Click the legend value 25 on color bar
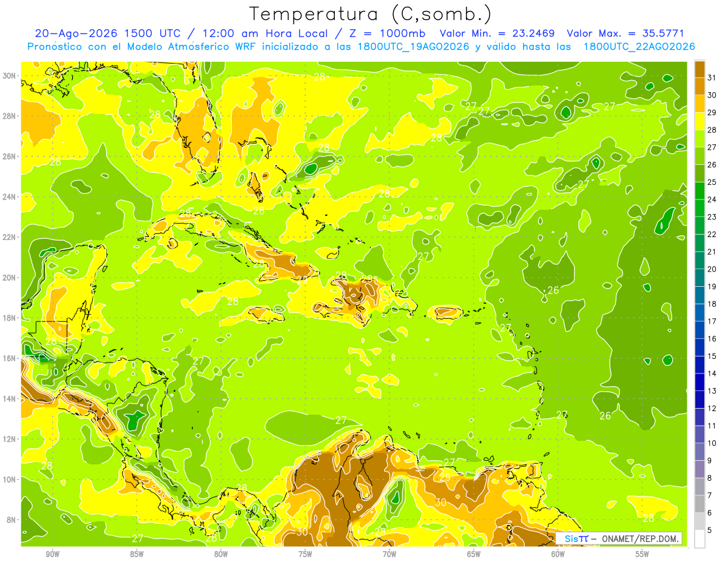 tap(712, 182)
